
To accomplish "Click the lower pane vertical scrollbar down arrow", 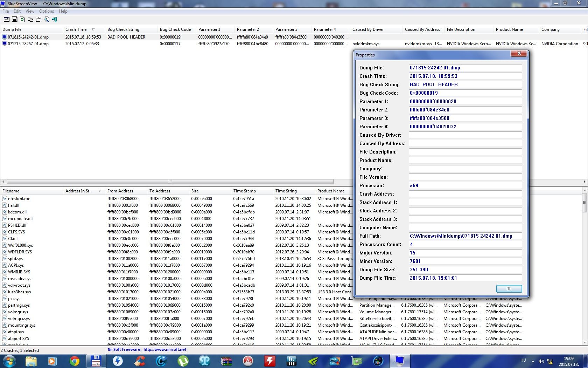I will point(584,342).
